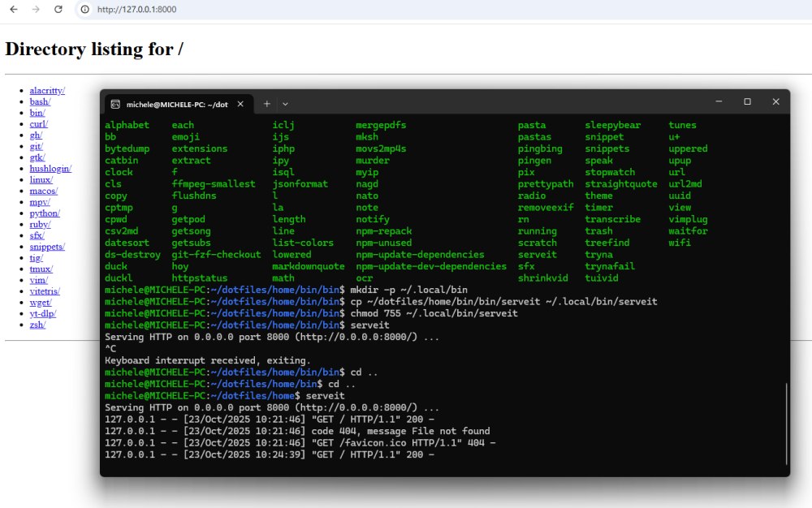The height and width of the screenshot is (508, 812).
Task: Click the terminal vertical scrollbar
Action: tap(786, 422)
